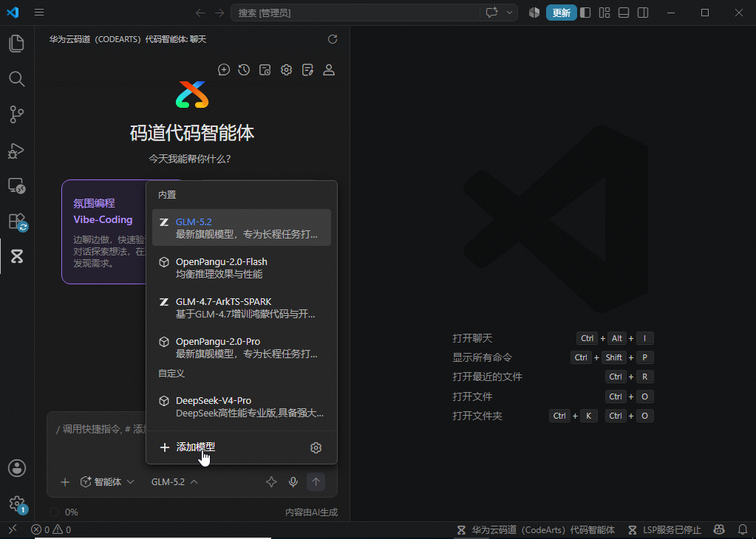Open the remote window status bar button
This screenshot has height=539, width=756.
(13, 529)
